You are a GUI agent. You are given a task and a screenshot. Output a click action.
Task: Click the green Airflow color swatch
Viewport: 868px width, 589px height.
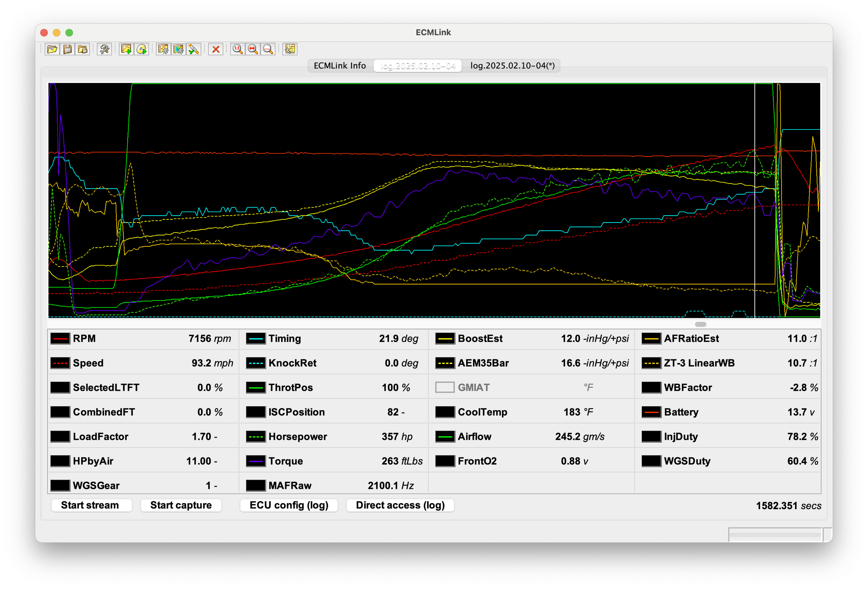[x=445, y=436]
